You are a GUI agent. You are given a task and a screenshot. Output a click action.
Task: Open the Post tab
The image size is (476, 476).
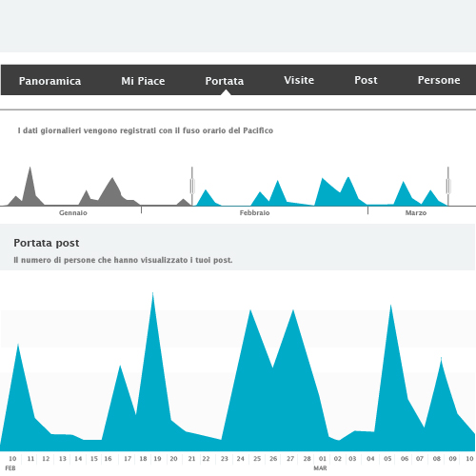pos(366,80)
